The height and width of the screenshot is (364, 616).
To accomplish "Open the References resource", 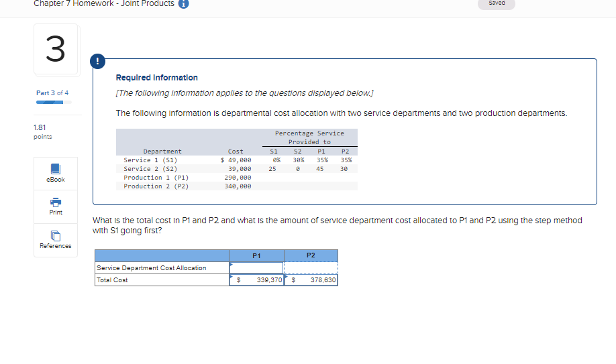I will [x=56, y=240].
